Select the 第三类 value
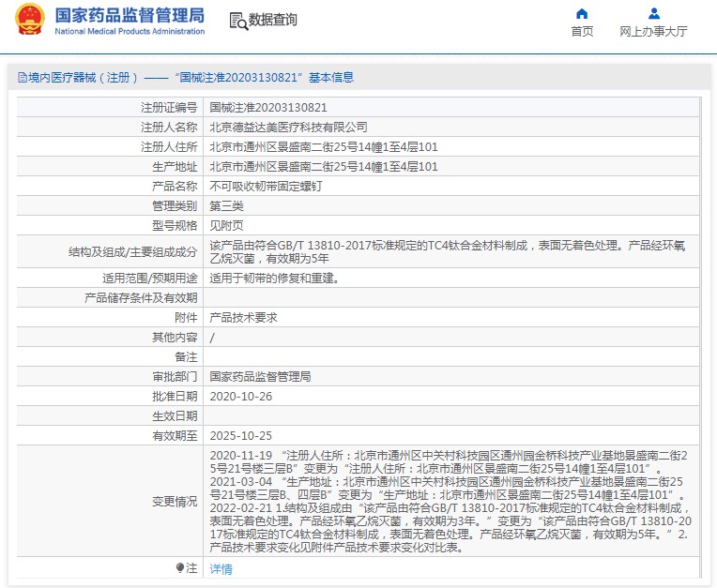This screenshot has height=588, width=717. pos(226,205)
